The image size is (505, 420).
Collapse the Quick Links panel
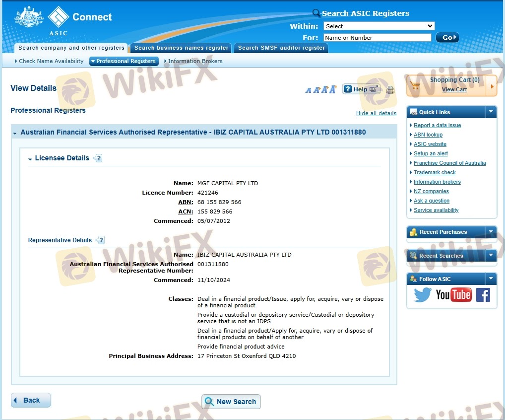point(491,112)
